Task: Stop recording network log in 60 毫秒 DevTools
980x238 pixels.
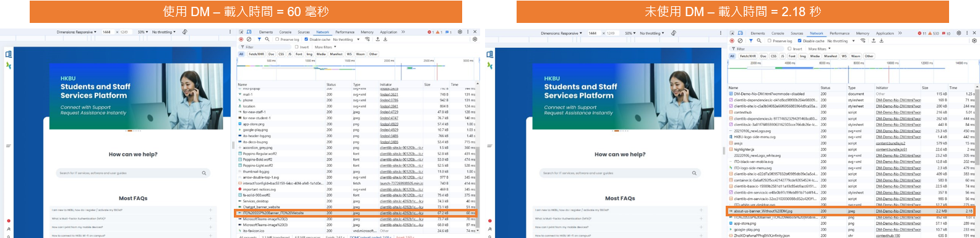Action: click(x=241, y=39)
